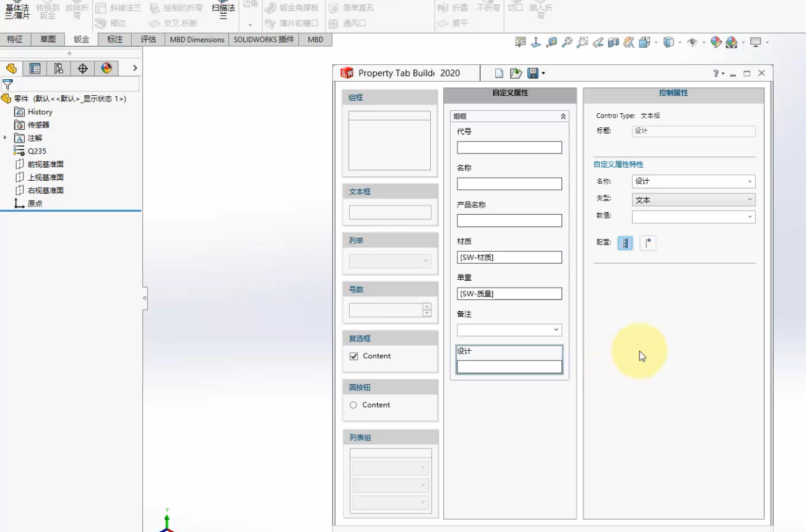Image resolution: width=806 pixels, height=532 pixels.
Task: Open the 类型 dropdown showing 文本
Action: 693,200
